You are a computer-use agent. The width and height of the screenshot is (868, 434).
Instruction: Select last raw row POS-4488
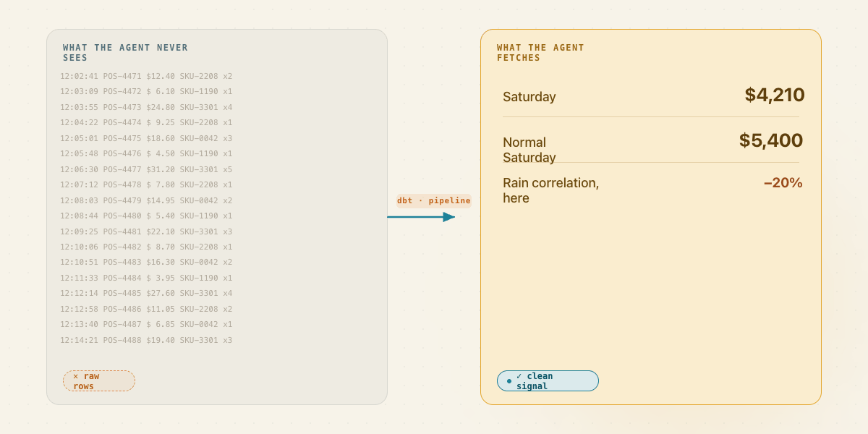point(146,340)
